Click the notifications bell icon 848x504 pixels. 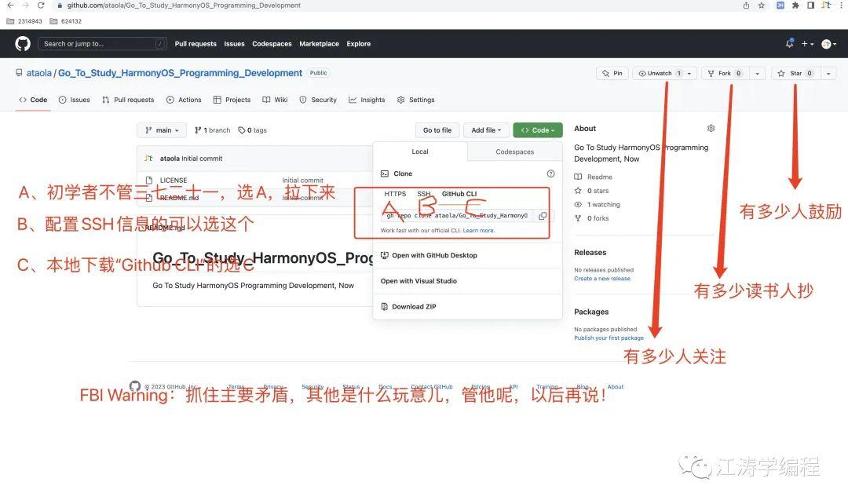pyautogui.click(x=790, y=44)
